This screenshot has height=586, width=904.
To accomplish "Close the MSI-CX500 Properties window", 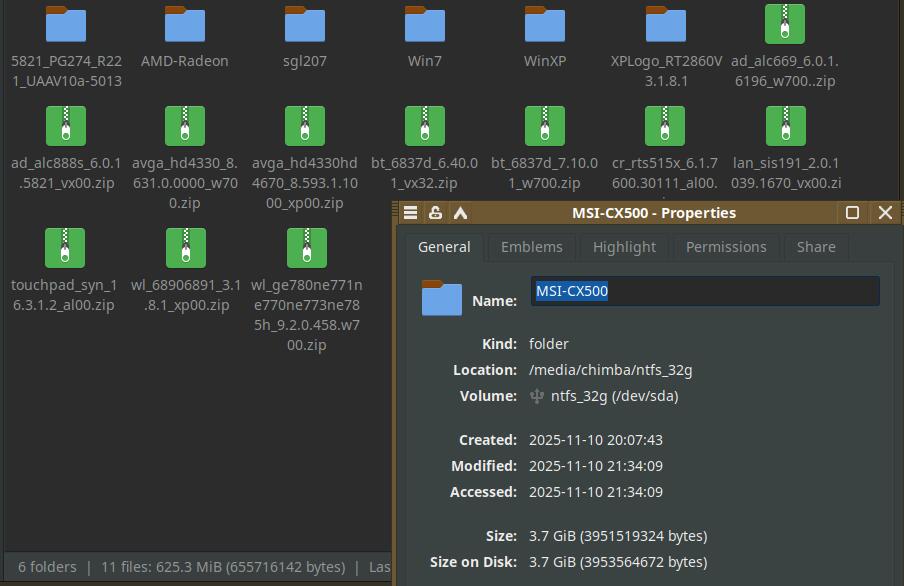I will [885, 213].
